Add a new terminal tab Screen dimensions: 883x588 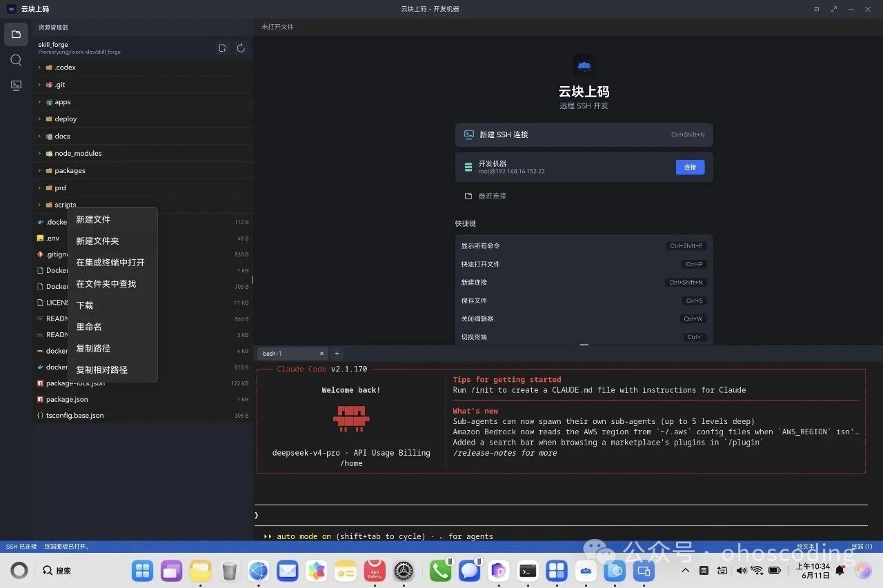click(337, 354)
